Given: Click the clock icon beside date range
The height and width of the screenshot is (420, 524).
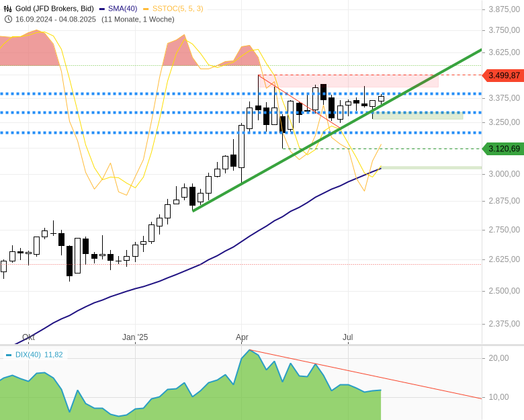Looking at the screenshot, I should point(8,19).
